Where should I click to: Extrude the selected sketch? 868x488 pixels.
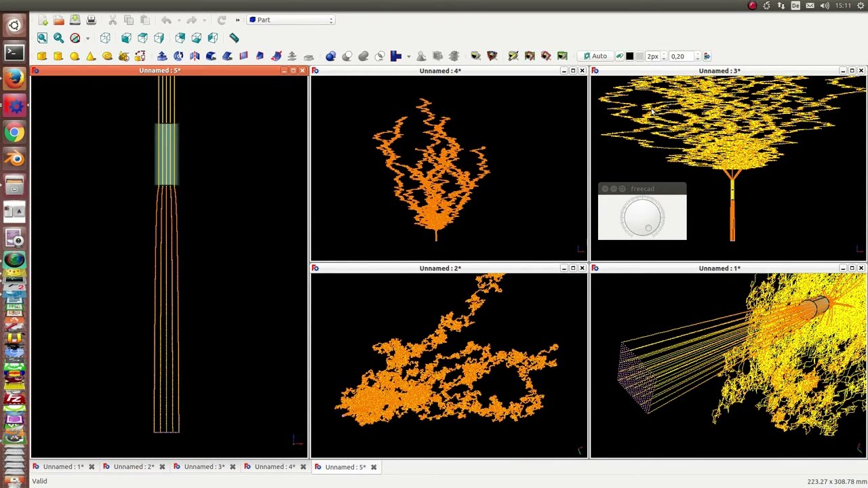pyautogui.click(x=162, y=56)
